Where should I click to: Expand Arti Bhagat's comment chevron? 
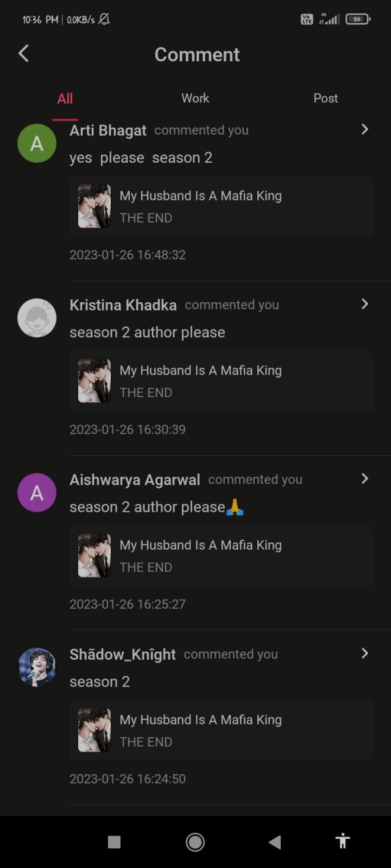[365, 129]
